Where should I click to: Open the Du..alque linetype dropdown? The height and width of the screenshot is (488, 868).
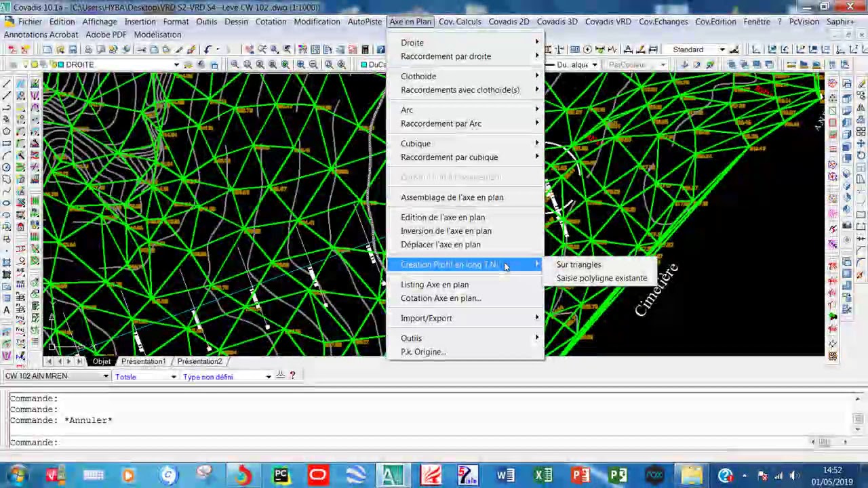tap(595, 64)
